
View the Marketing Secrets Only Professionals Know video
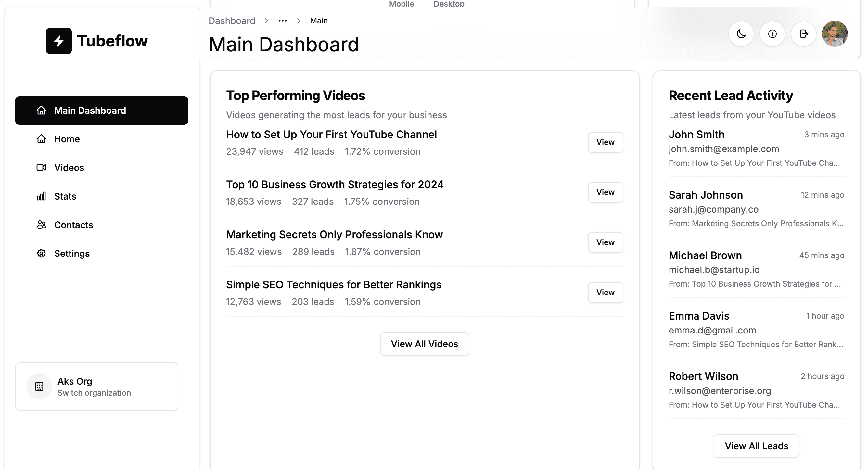pos(605,242)
